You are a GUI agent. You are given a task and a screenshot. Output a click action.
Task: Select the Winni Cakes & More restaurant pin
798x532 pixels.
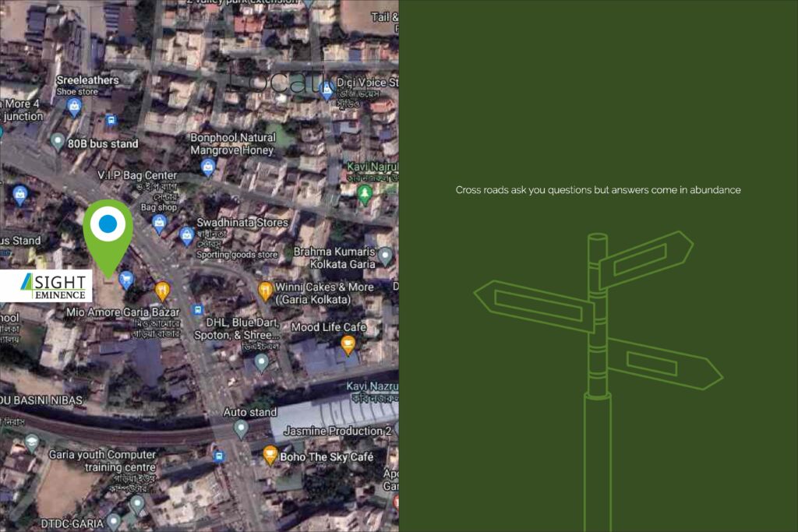(266, 291)
